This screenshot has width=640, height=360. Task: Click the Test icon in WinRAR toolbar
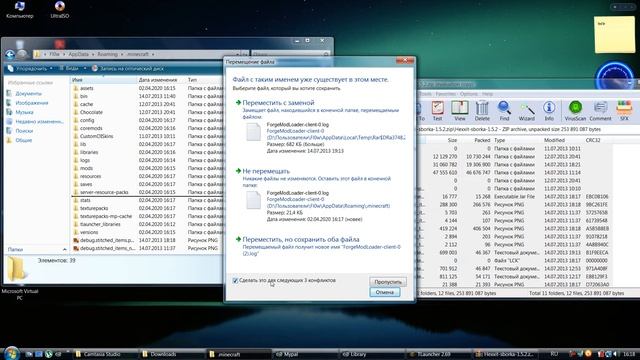[x=437, y=111]
